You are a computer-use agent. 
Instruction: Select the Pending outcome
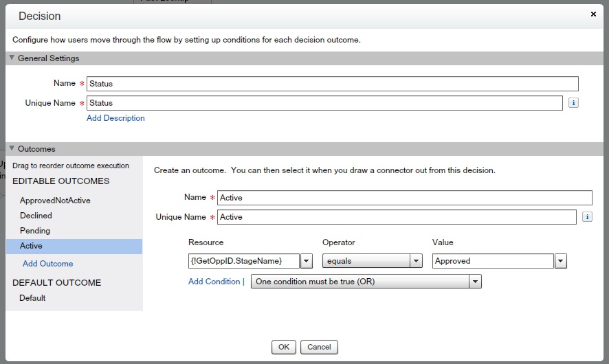point(35,231)
